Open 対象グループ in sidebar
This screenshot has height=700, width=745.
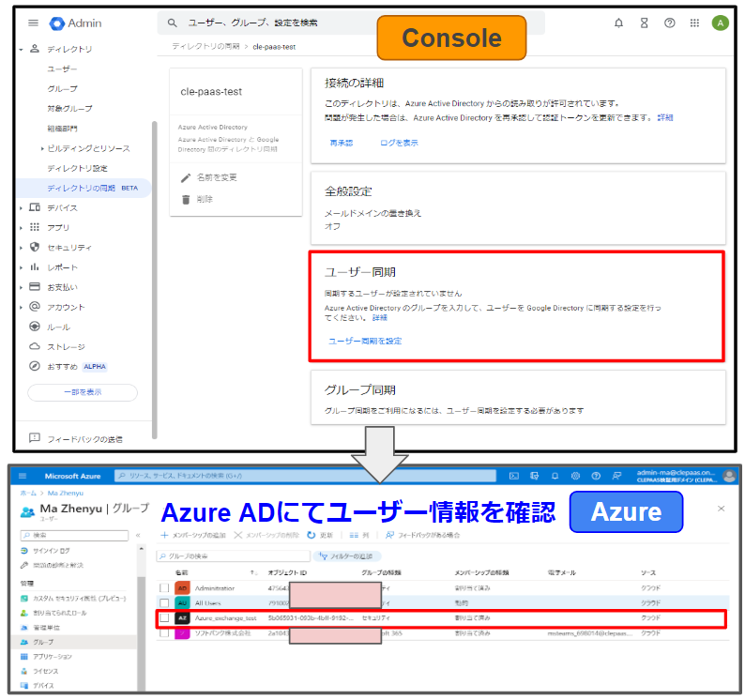69,109
